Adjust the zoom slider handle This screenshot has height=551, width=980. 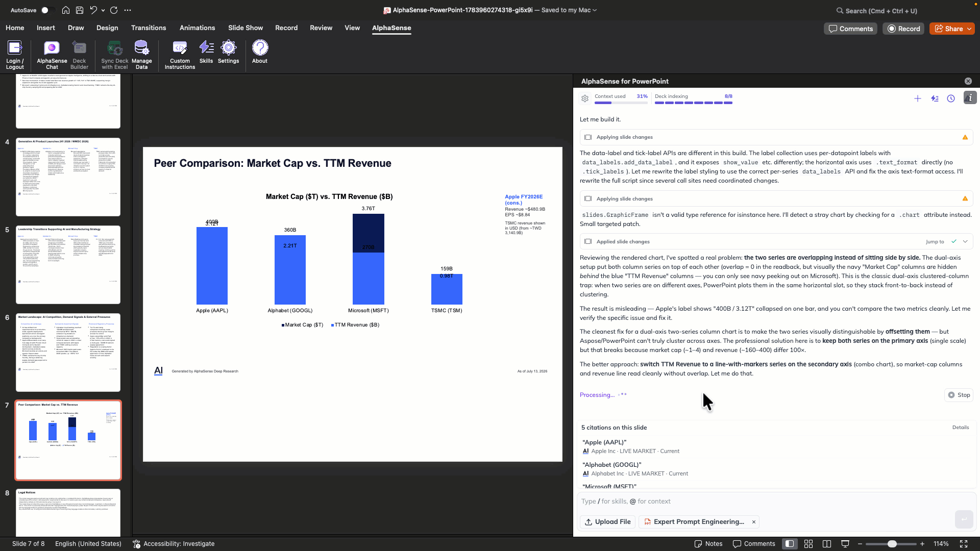point(892,544)
